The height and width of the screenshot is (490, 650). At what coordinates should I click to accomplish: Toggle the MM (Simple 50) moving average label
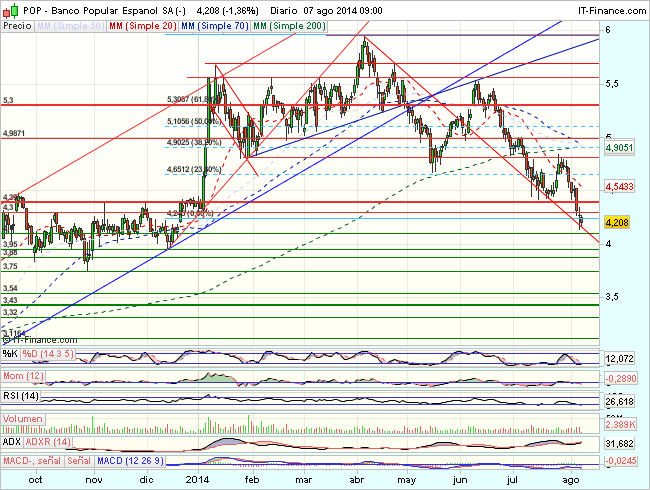[70, 26]
